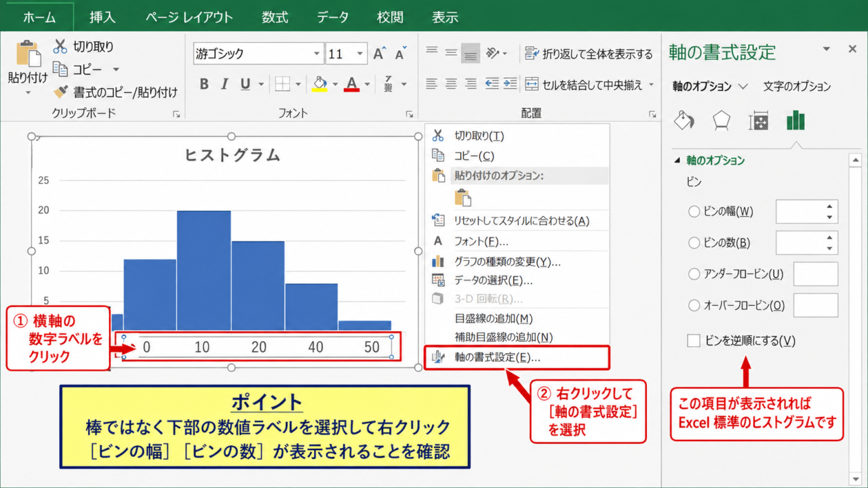
Task: Click the scissors 切り取り icon in ribbon
Action: 60,47
